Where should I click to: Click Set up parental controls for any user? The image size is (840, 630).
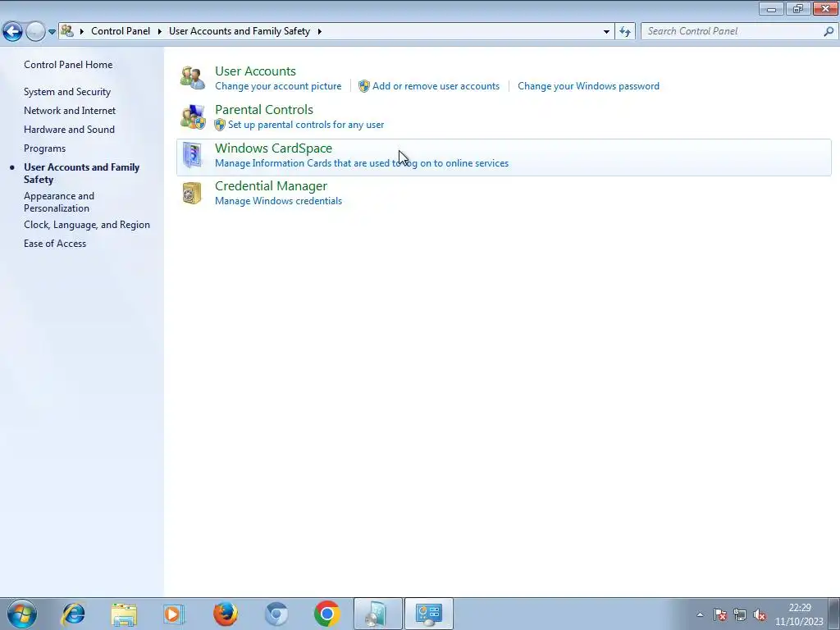coord(306,125)
